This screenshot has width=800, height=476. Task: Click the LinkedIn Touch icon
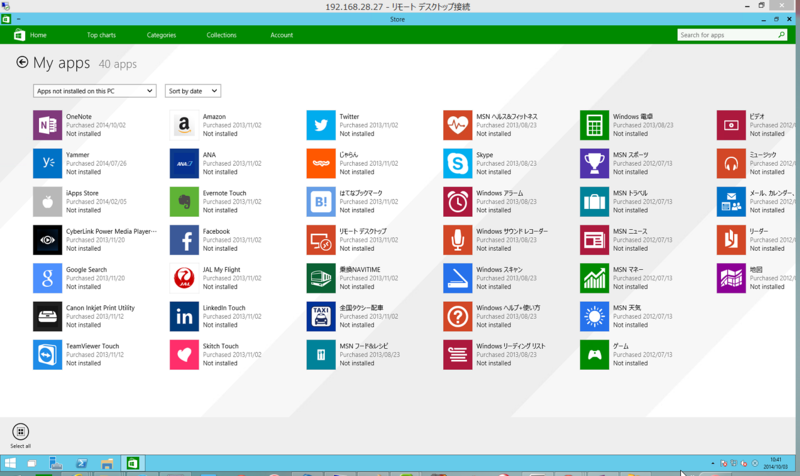(184, 316)
